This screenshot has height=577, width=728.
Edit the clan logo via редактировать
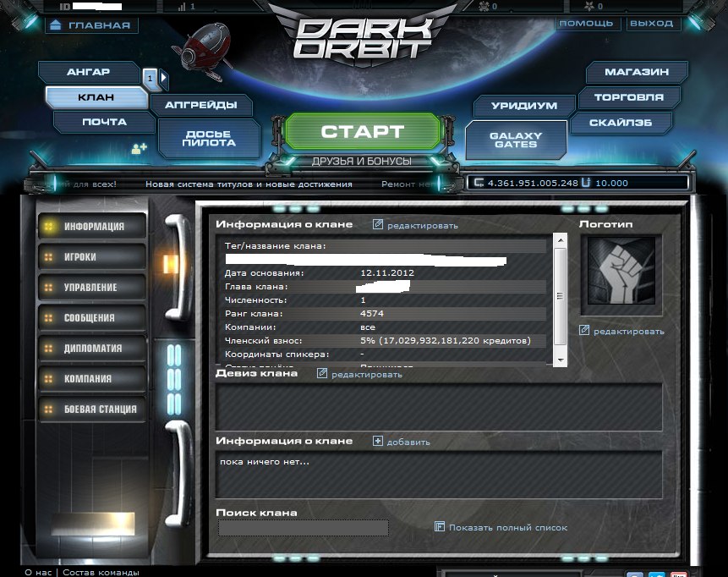pyautogui.click(x=628, y=332)
